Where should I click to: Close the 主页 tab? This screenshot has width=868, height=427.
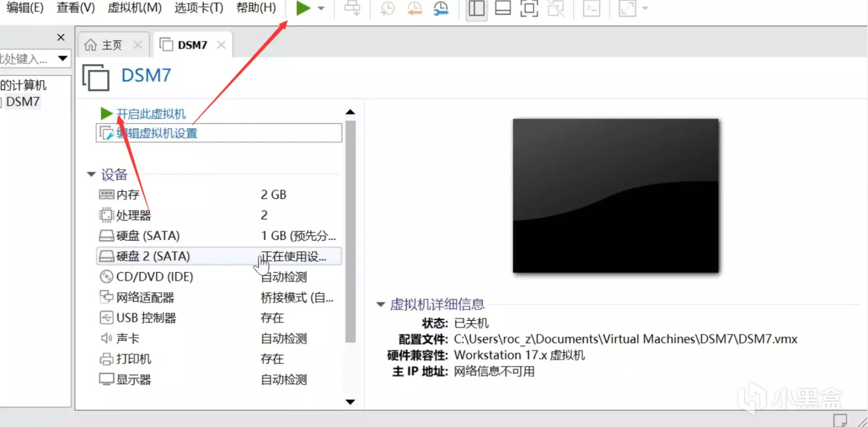(138, 45)
